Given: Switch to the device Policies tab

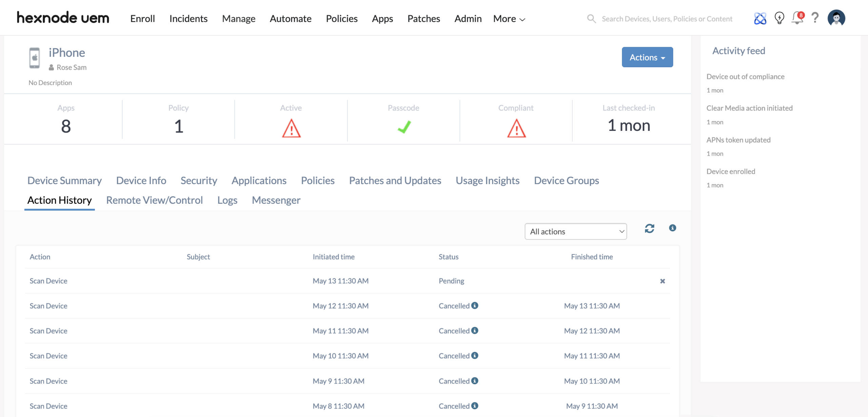Looking at the screenshot, I should (318, 180).
